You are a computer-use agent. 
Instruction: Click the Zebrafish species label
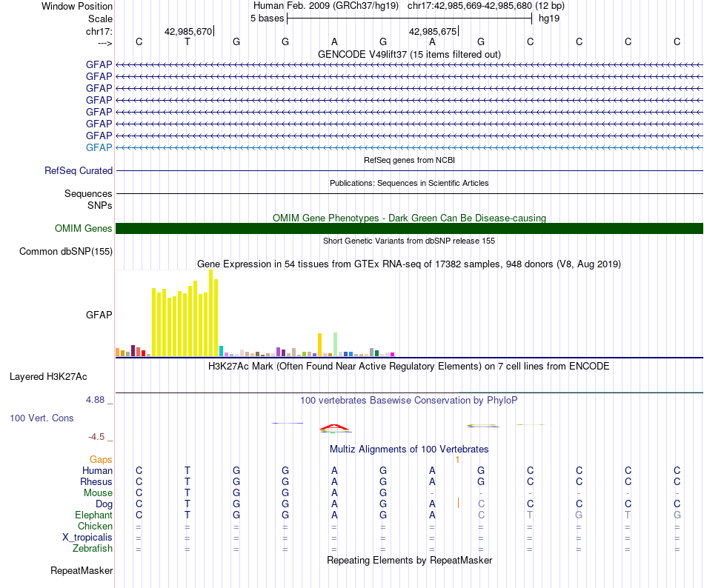coord(93,549)
